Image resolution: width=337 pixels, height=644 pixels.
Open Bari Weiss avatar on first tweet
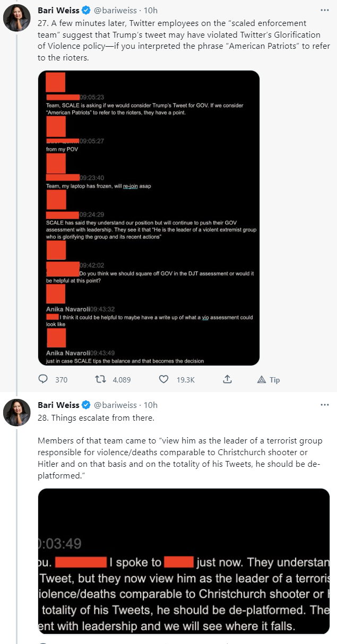coord(16,21)
